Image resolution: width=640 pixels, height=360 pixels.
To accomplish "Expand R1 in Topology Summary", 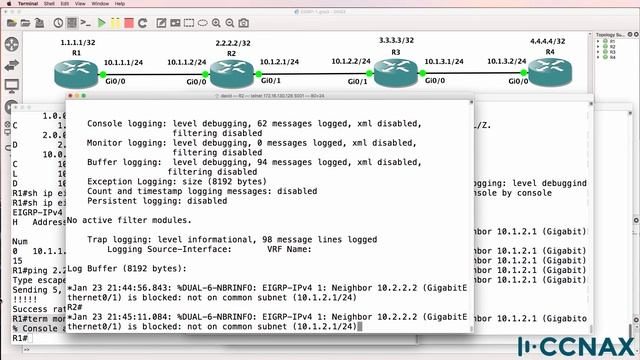I will point(598,41).
